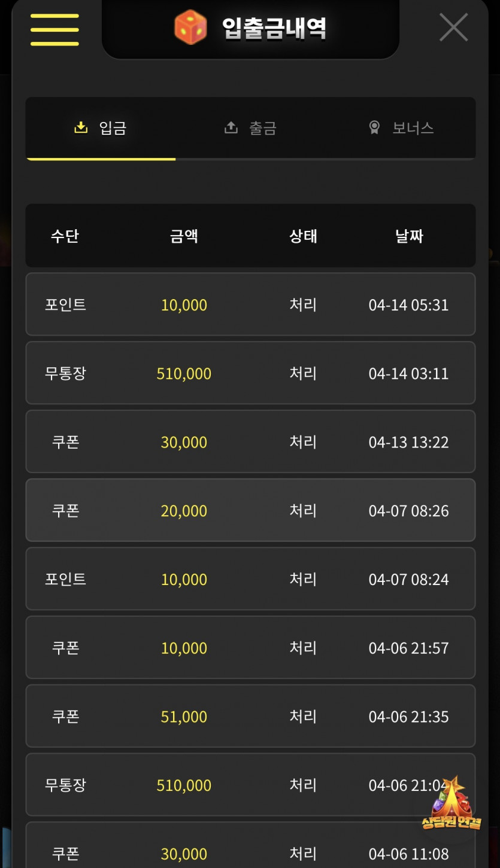The height and width of the screenshot is (868, 500).
Task: Click the deposit download icon
Action: click(80, 127)
